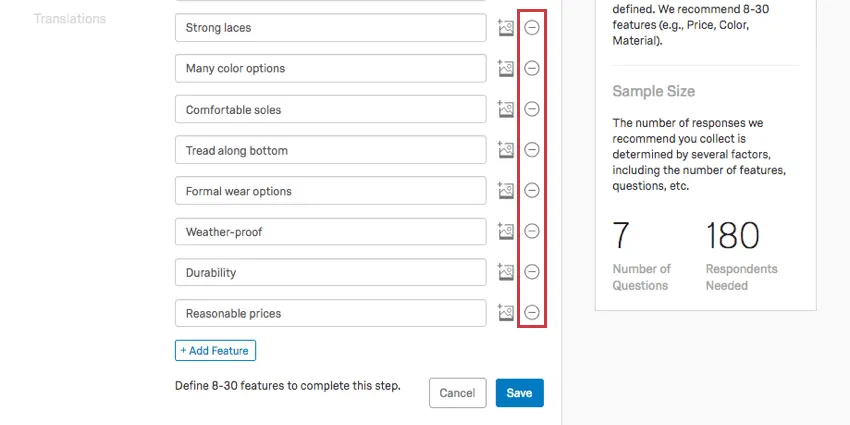Screen dimensions: 850x425
Task: Add image to Many color options
Action: point(505,68)
